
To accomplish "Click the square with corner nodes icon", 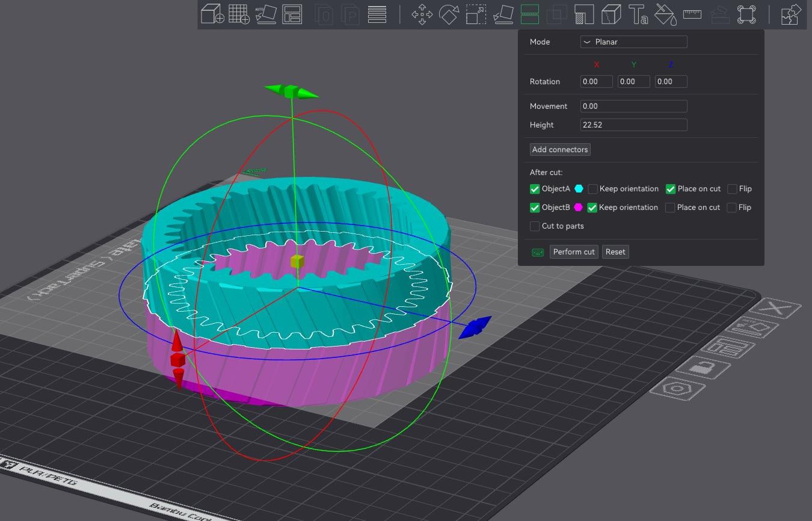I will [x=746, y=14].
